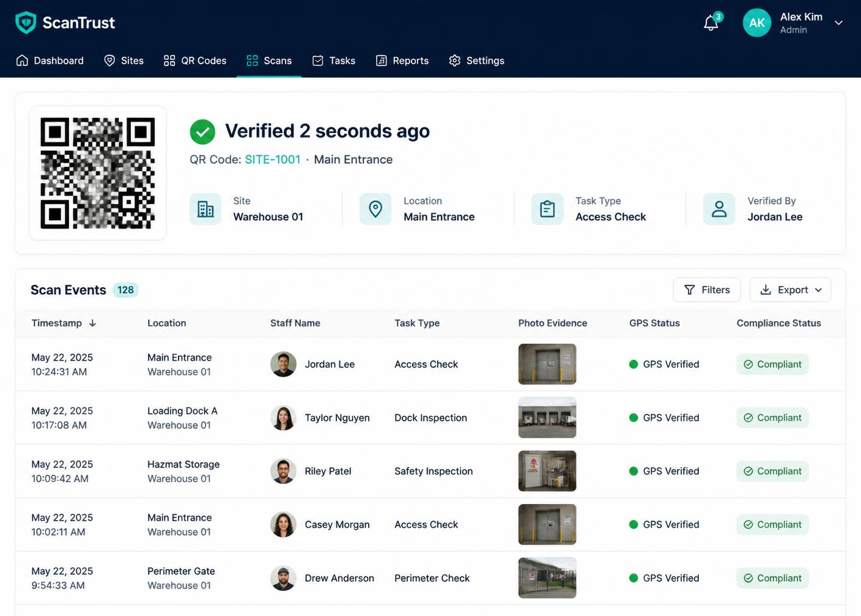Click the large QR code image
This screenshot has width=861, height=616.
point(98,173)
